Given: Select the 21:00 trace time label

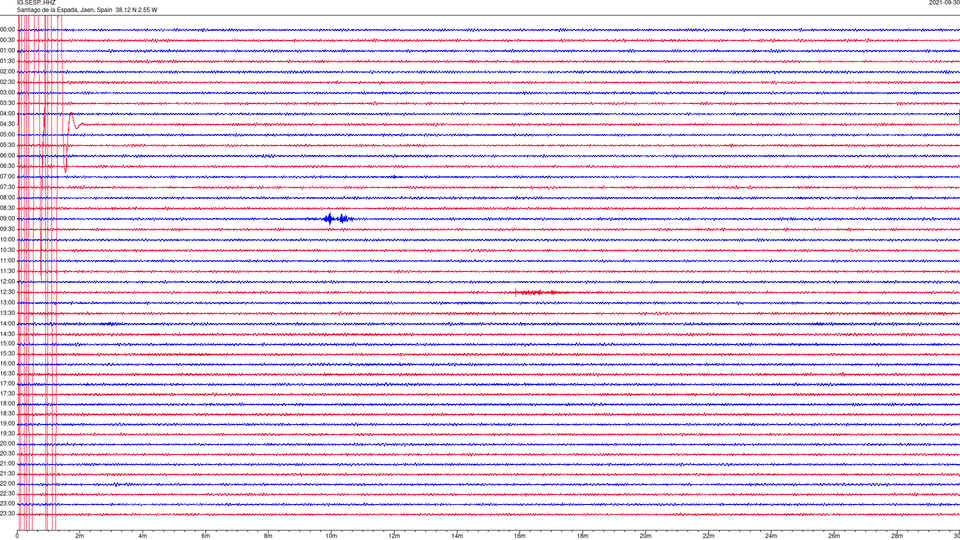Looking at the screenshot, I should [7, 463].
